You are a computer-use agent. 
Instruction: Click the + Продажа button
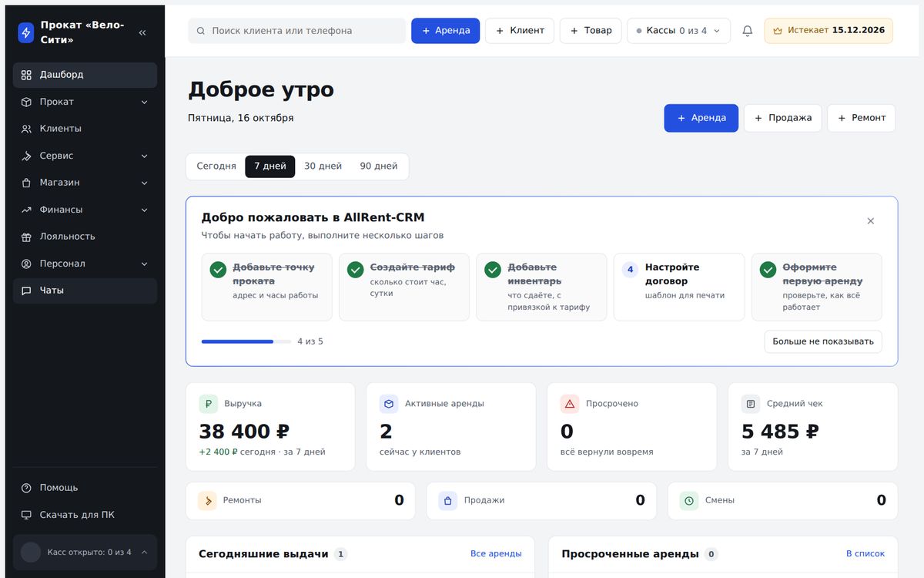click(x=782, y=118)
